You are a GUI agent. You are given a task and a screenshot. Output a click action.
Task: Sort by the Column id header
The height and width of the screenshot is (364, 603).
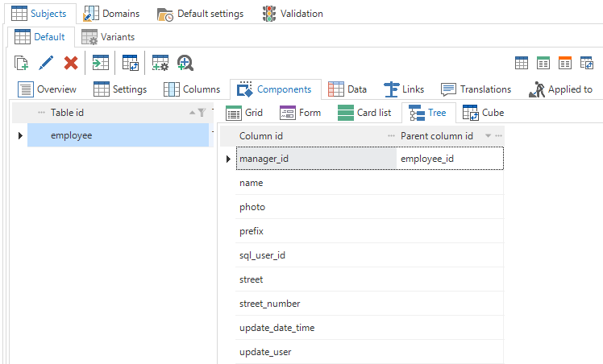click(306, 136)
